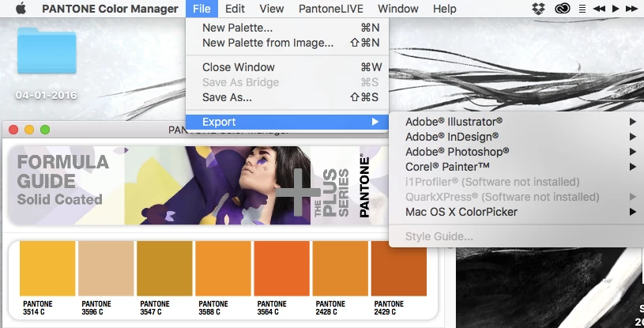Viewport: 644px width, 328px height.
Task: Choose New Palette from Image...
Action: tap(287, 43)
